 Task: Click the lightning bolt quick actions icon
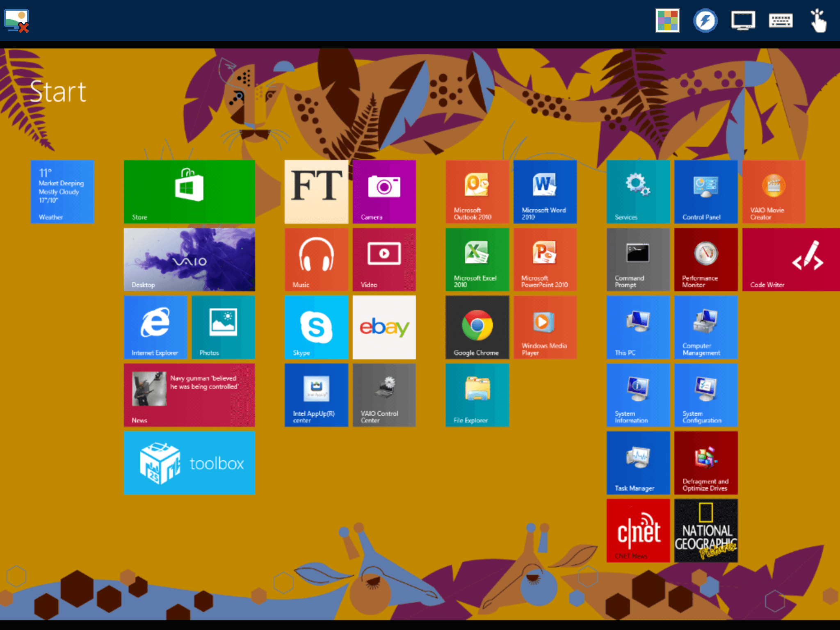[705, 21]
